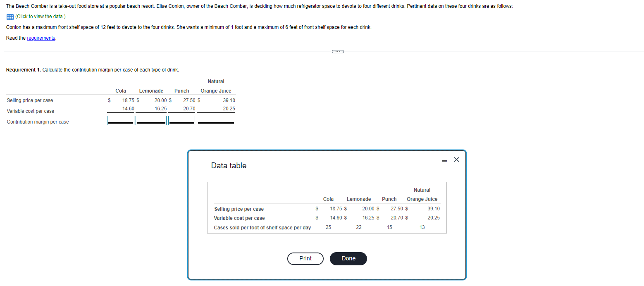Viewport: 644px width, 286px height.
Task: Click Orange Juice cost 20.25 in data table
Action: pyautogui.click(x=434, y=218)
